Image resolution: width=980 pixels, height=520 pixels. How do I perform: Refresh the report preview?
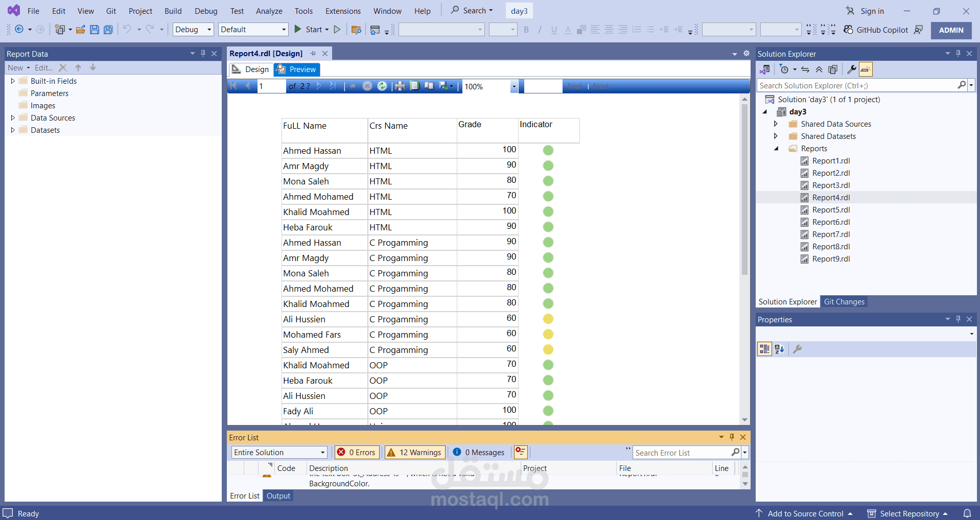(382, 86)
